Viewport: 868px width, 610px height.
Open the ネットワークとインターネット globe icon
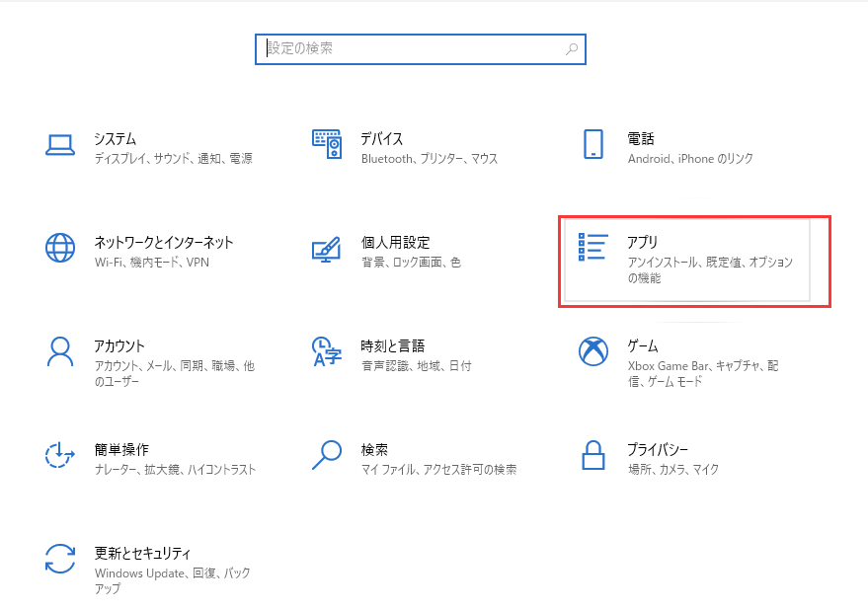60,248
